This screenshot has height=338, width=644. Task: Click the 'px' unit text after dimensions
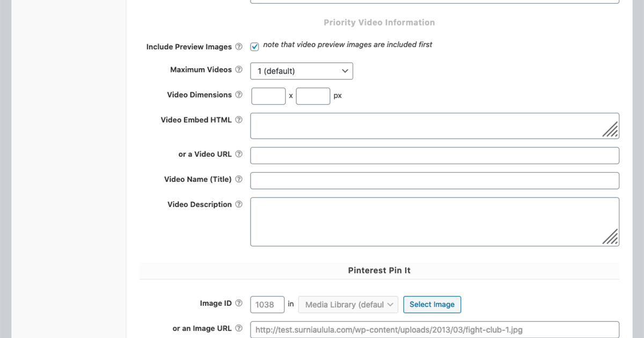pyautogui.click(x=338, y=96)
